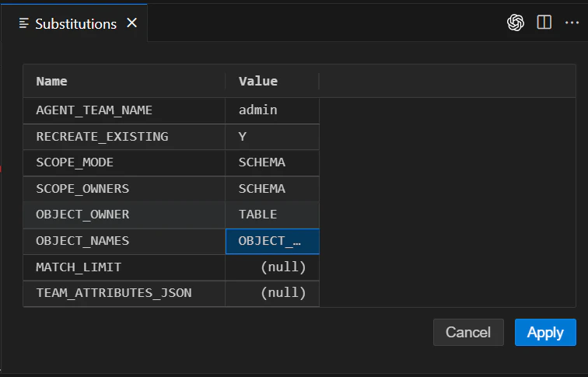Close the Substitutions tab
The width and height of the screenshot is (588, 377).
coord(132,23)
